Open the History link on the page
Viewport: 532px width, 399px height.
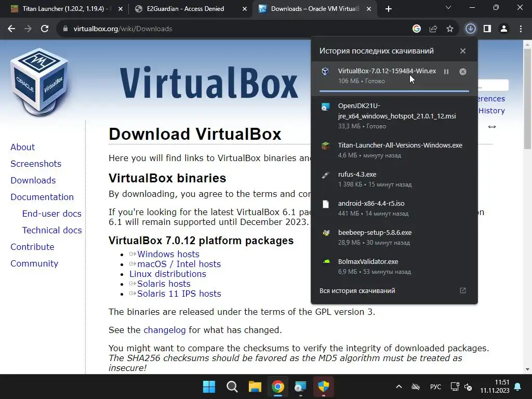[x=491, y=111]
